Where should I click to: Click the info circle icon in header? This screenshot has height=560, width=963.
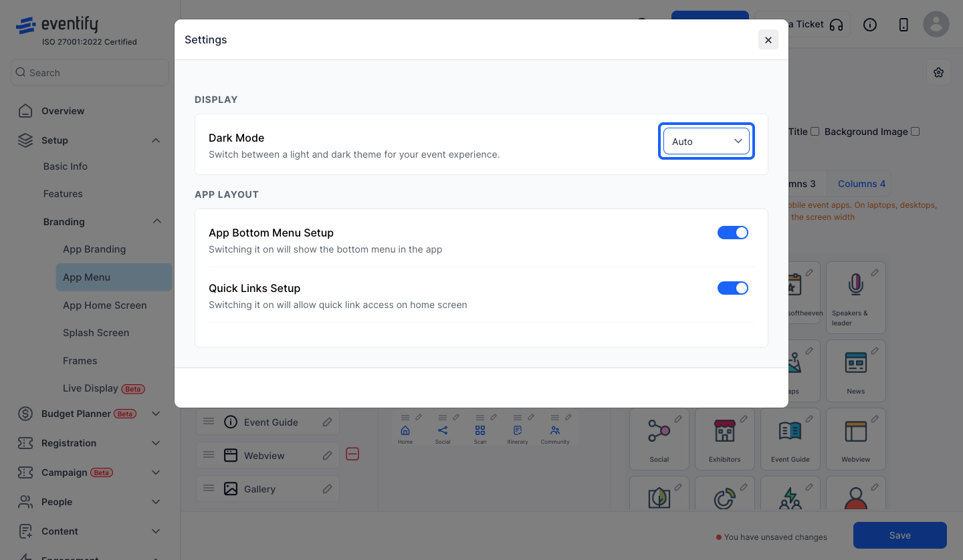pyautogui.click(x=870, y=25)
